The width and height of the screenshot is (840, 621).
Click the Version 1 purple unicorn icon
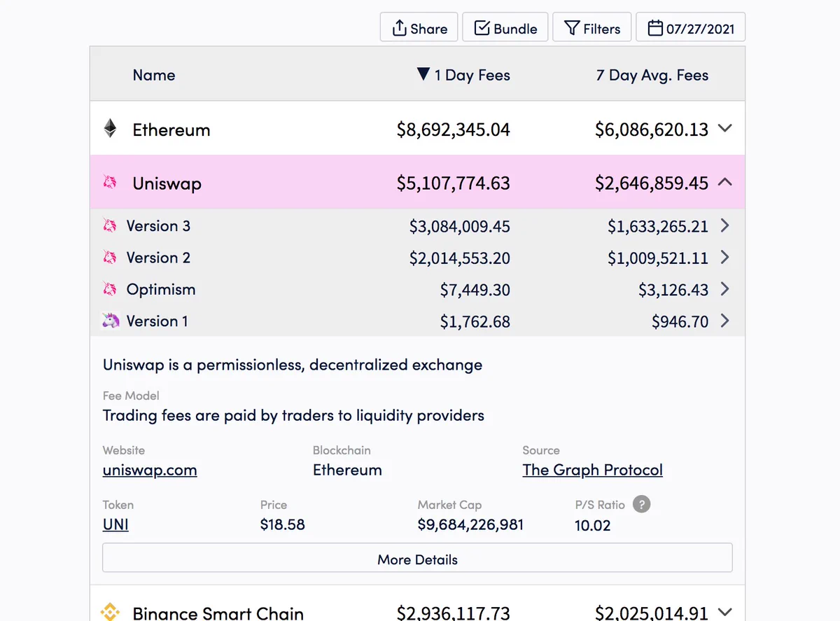(x=111, y=321)
